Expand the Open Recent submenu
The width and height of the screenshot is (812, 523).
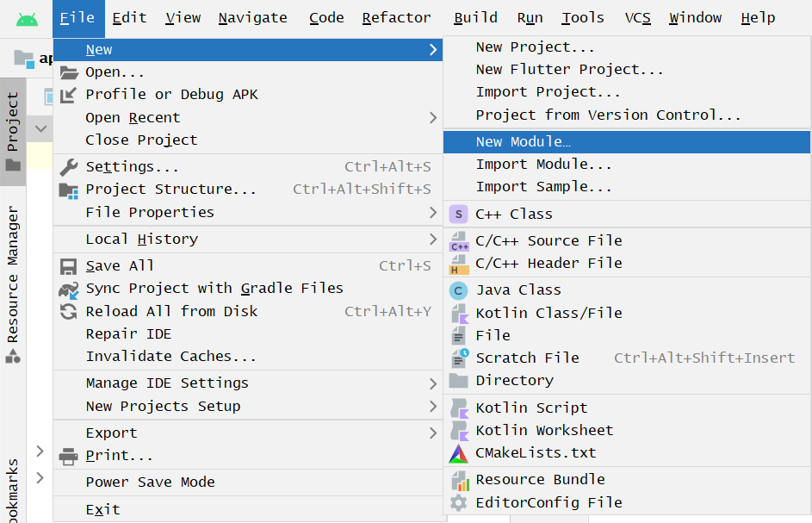coord(133,118)
